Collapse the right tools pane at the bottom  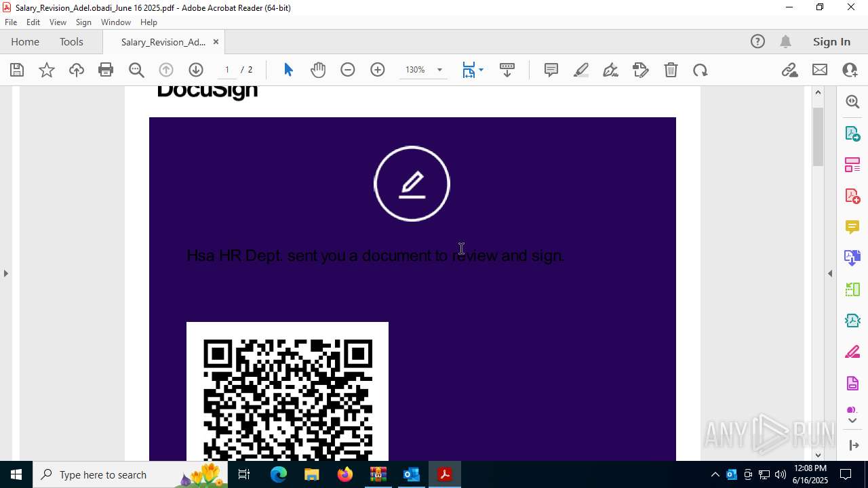click(853, 445)
